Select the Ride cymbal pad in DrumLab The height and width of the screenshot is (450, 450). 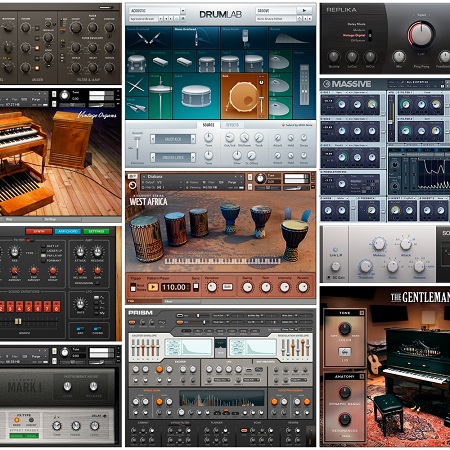[280, 108]
